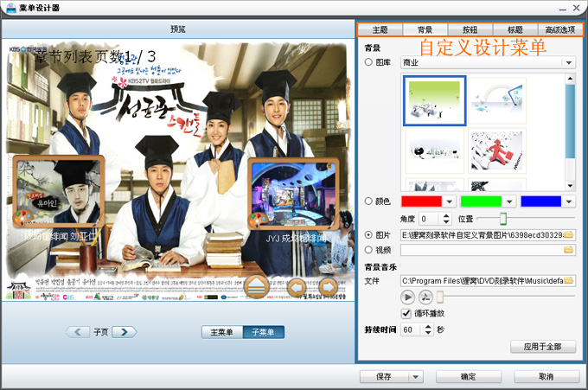Click the blue color swatch
The image size is (588, 390).
tap(541, 201)
